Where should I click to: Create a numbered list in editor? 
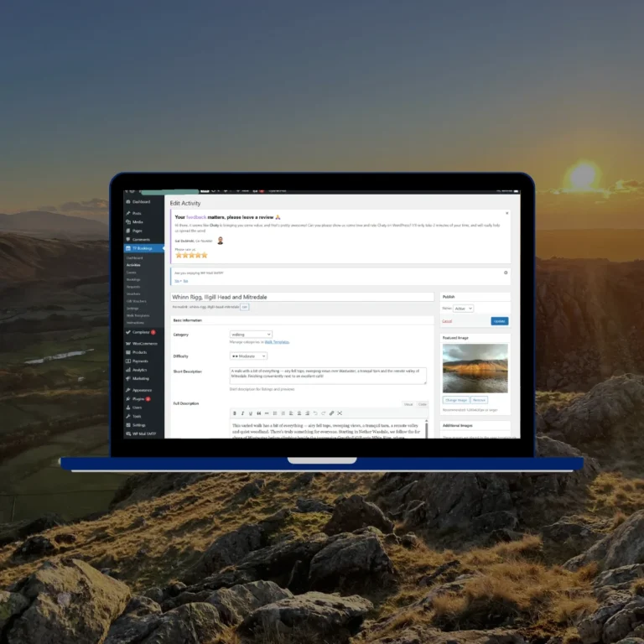point(283,413)
